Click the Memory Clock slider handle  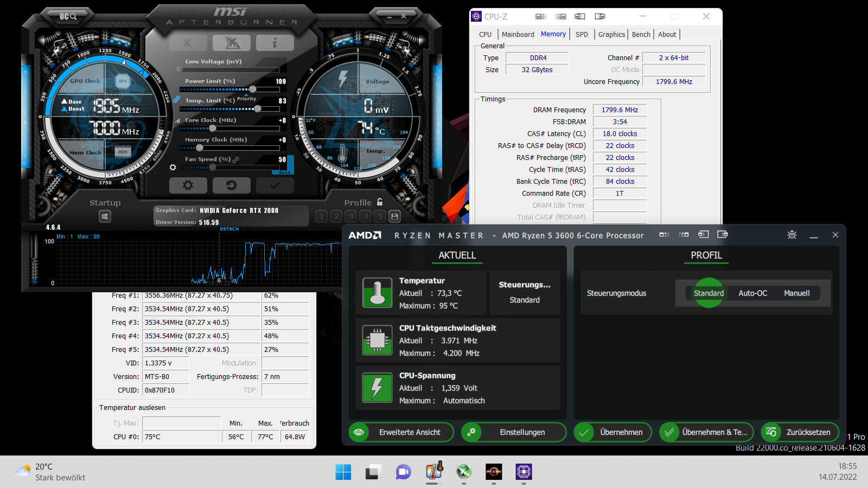[200, 148]
